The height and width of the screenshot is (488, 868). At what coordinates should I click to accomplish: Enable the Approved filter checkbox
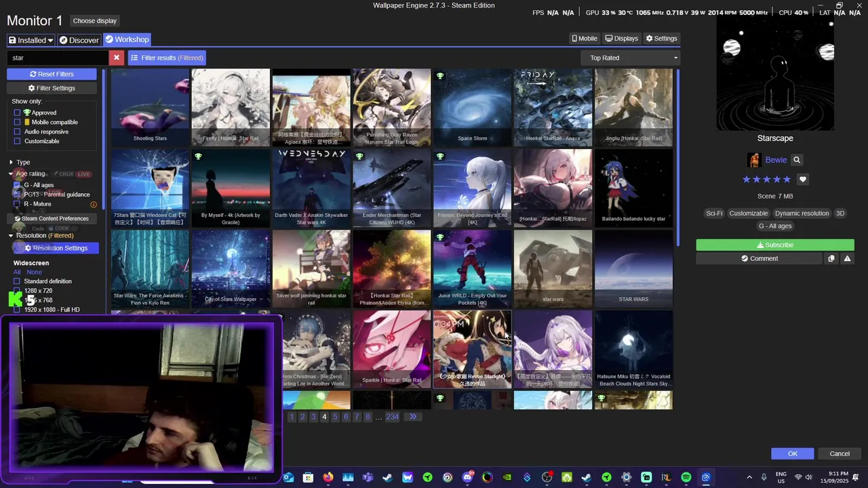click(17, 113)
